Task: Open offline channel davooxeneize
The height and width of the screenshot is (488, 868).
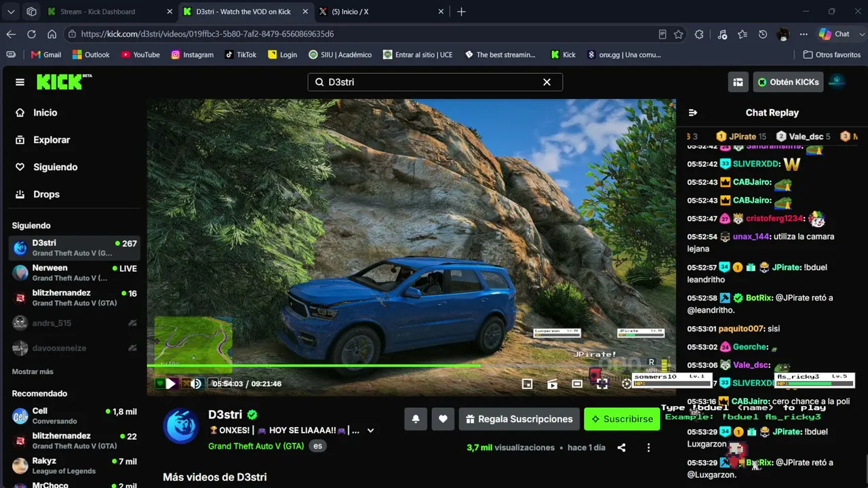Action: [75, 348]
